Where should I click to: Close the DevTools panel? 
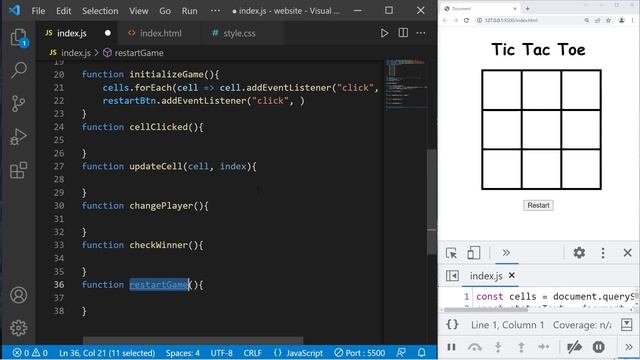coord(628,253)
